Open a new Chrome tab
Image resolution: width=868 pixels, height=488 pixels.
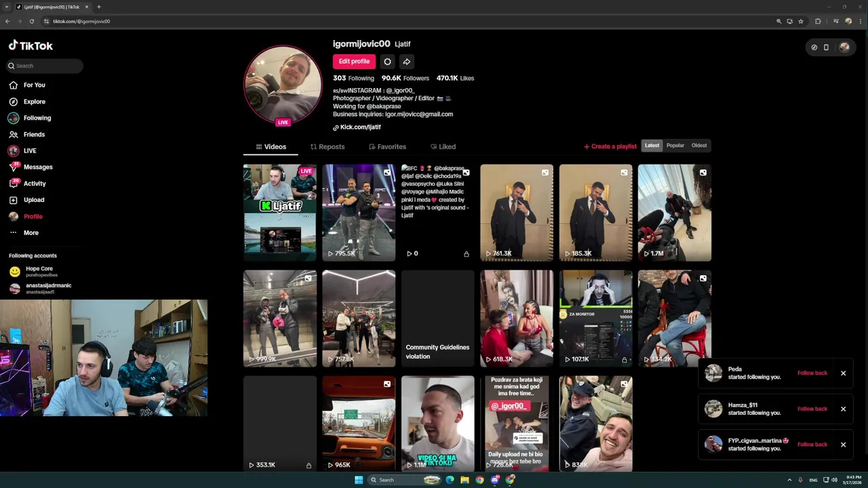98,7
